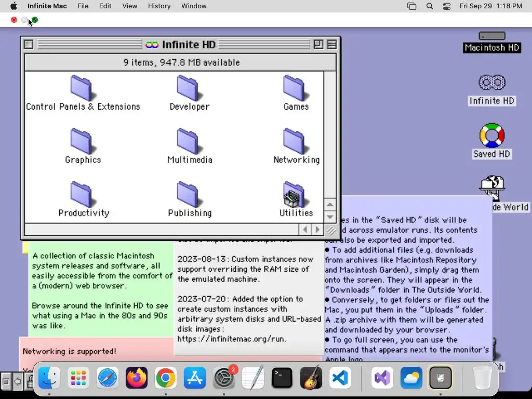Image resolution: width=532 pixels, height=399 pixels.
Task: Open the Graphics folder
Action: click(83, 146)
